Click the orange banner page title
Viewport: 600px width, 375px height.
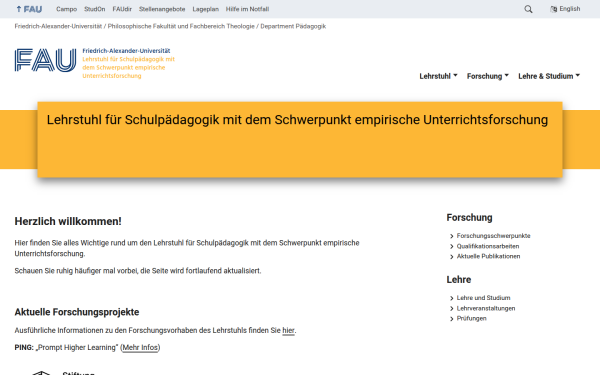click(x=297, y=120)
